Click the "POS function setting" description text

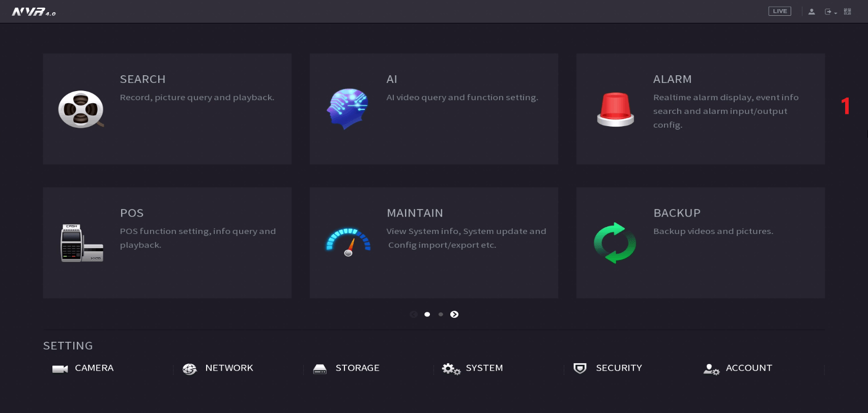point(198,238)
